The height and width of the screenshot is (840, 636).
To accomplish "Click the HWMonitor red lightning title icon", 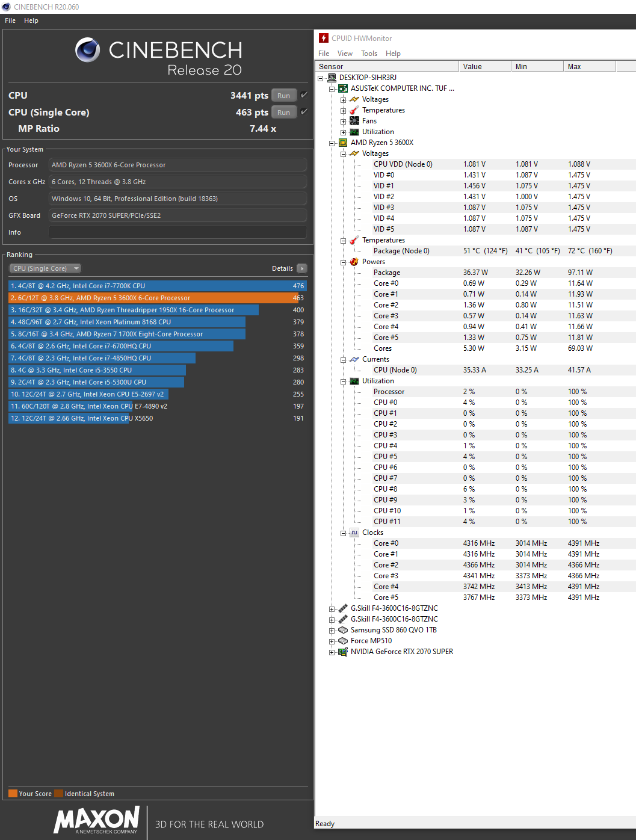I will [x=324, y=38].
